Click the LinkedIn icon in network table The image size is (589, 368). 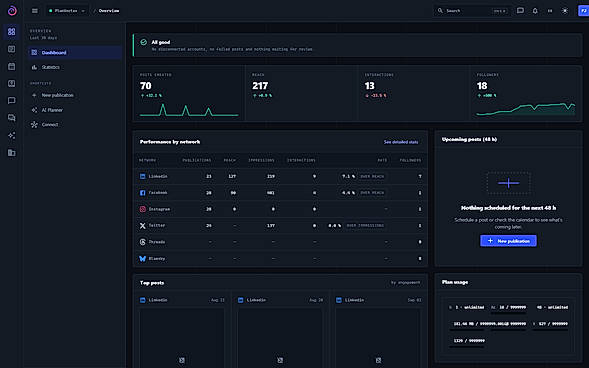[x=143, y=176]
